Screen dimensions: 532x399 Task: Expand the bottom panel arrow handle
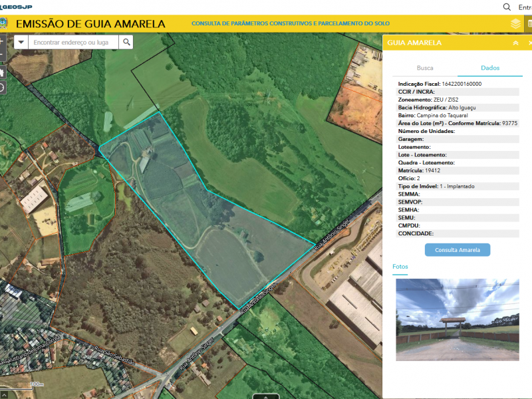tap(266, 396)
